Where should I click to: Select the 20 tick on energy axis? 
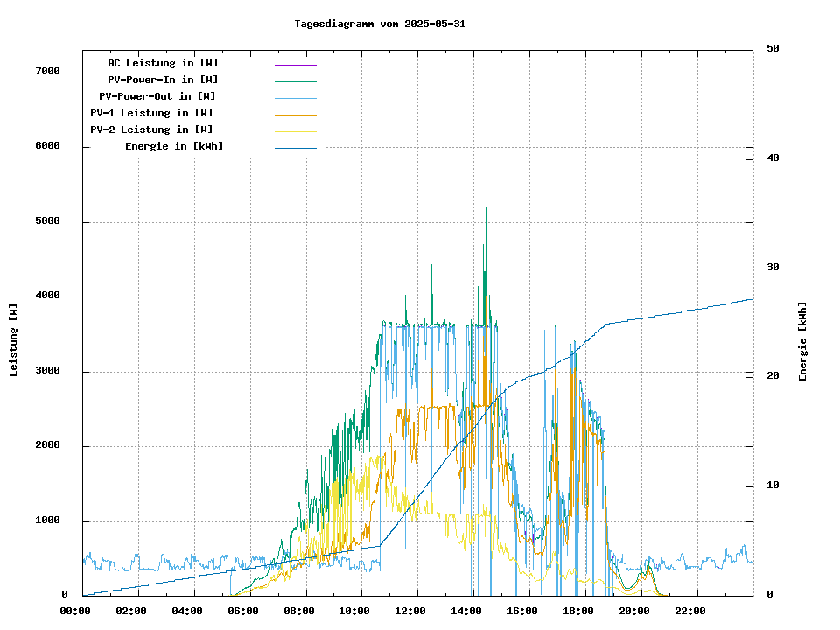coord(773,376)
